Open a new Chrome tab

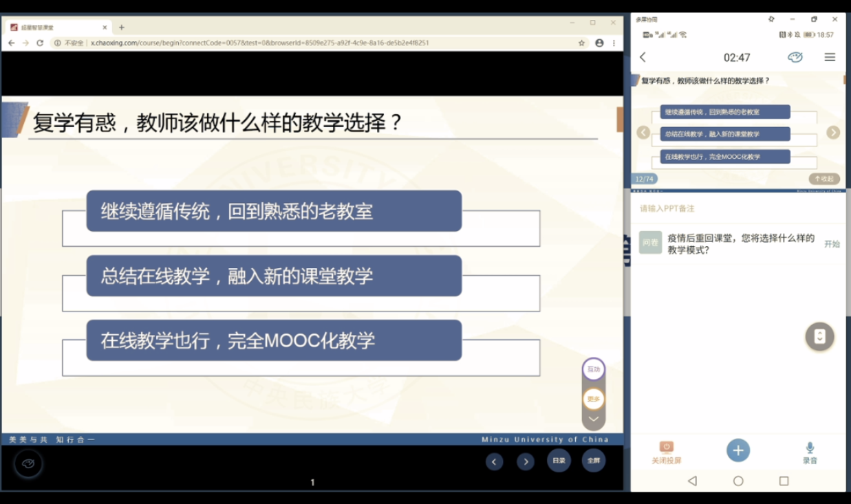click(x=122, y=28)
